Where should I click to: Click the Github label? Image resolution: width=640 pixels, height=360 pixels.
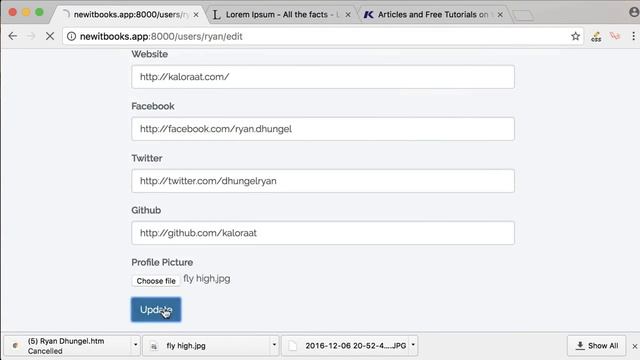[146, 210]
